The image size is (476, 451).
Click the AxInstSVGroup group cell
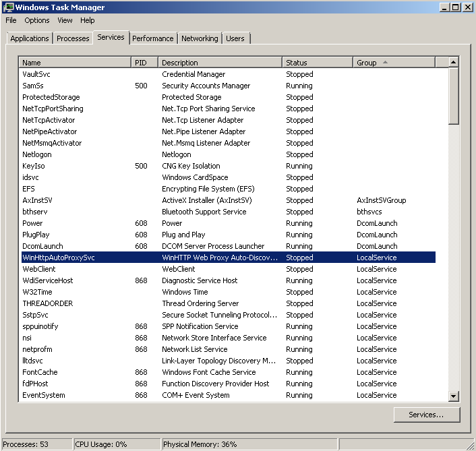click(382, 201)
